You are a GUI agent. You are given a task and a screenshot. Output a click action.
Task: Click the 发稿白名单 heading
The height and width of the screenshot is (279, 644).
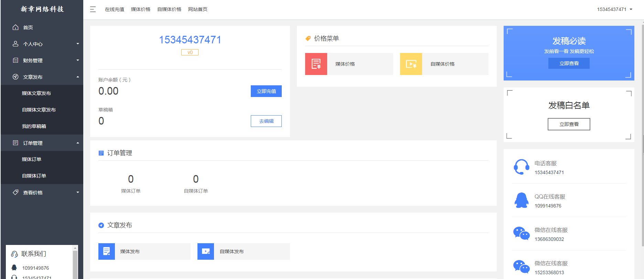click(569, 105)
